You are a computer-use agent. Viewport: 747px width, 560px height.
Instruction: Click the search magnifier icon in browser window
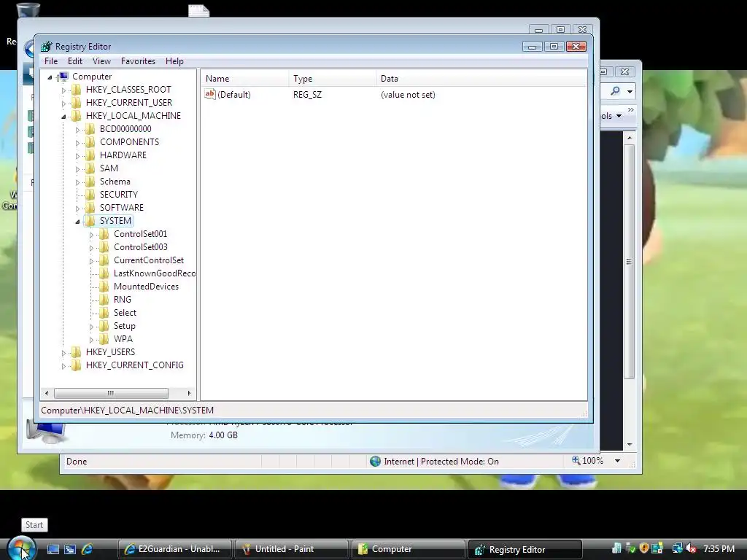(616, 90)
